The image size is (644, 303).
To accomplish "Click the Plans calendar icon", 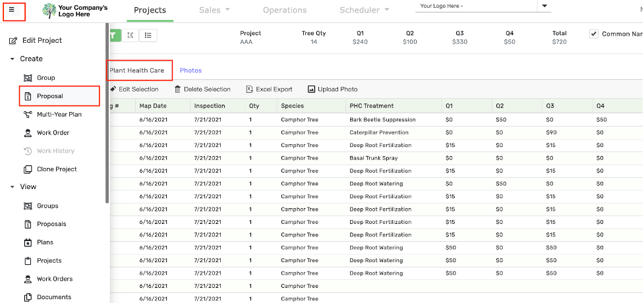I will [28, 242].
